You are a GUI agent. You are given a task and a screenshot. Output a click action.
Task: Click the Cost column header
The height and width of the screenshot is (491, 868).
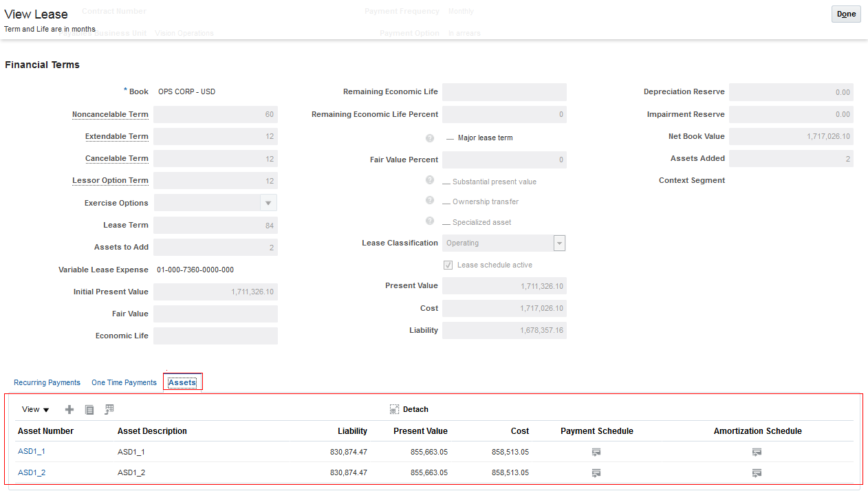point(520,431)
